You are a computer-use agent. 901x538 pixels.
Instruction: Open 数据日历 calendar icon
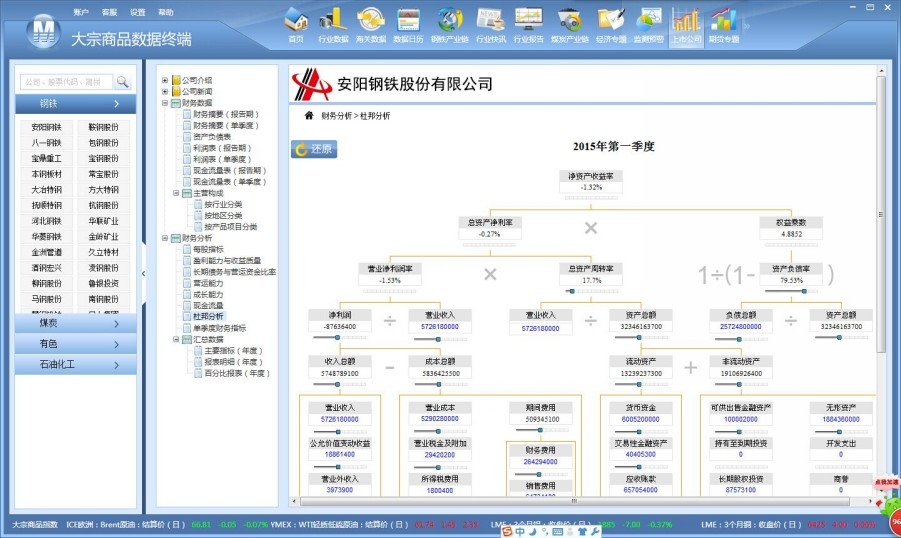pyautogui.click(x=409, y=25)
